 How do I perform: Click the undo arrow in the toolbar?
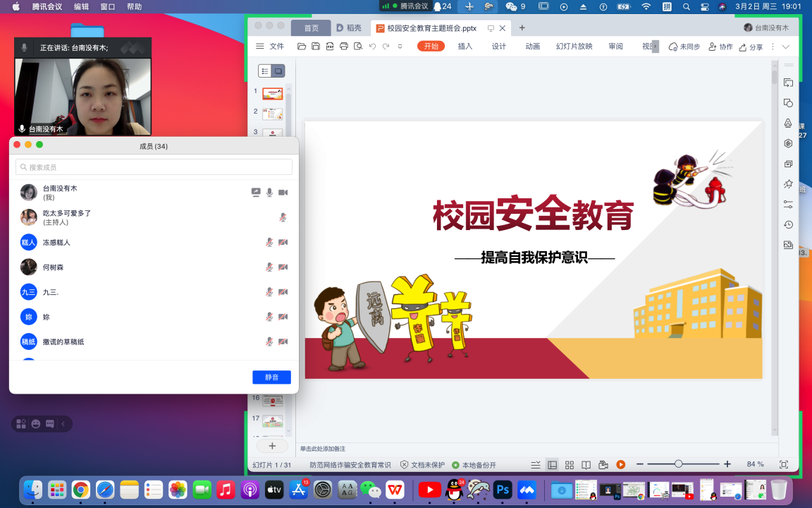point(372,47)
